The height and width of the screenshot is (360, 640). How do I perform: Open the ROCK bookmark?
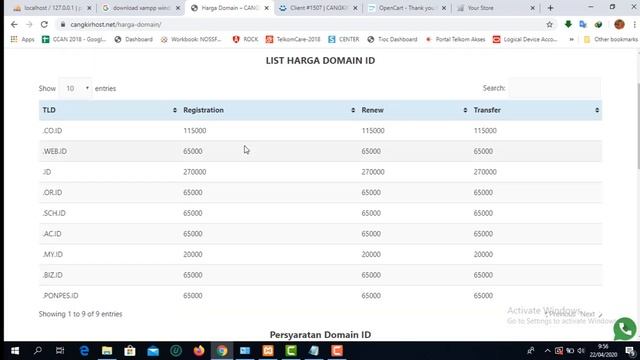(245, 39)
